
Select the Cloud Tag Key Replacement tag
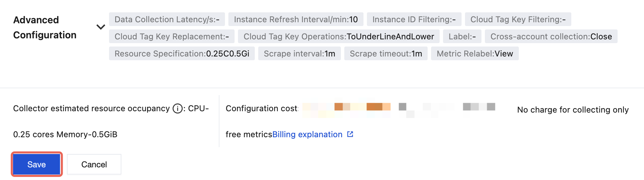(171, 37)
